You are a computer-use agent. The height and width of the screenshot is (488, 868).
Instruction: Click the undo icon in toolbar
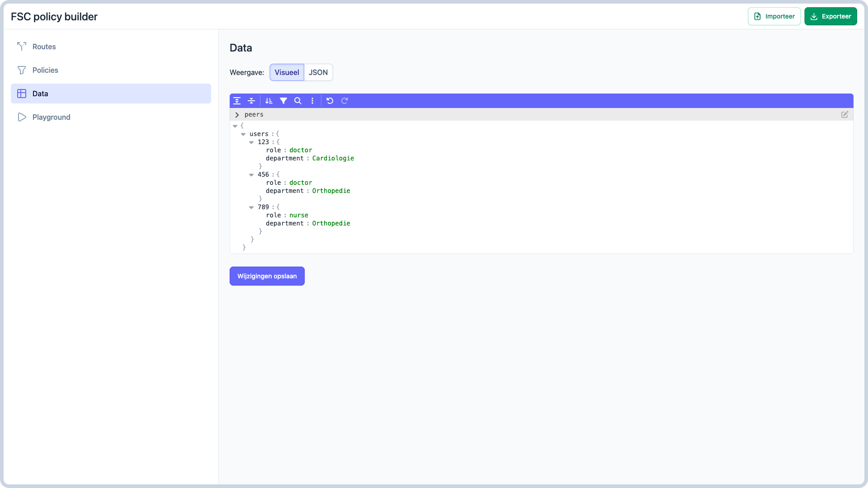330,100
